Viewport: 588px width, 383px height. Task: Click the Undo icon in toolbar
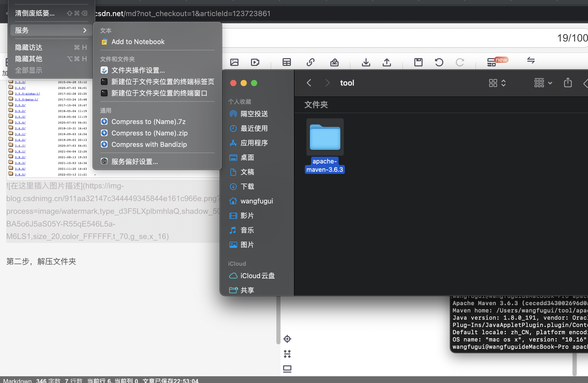[439, 62]
